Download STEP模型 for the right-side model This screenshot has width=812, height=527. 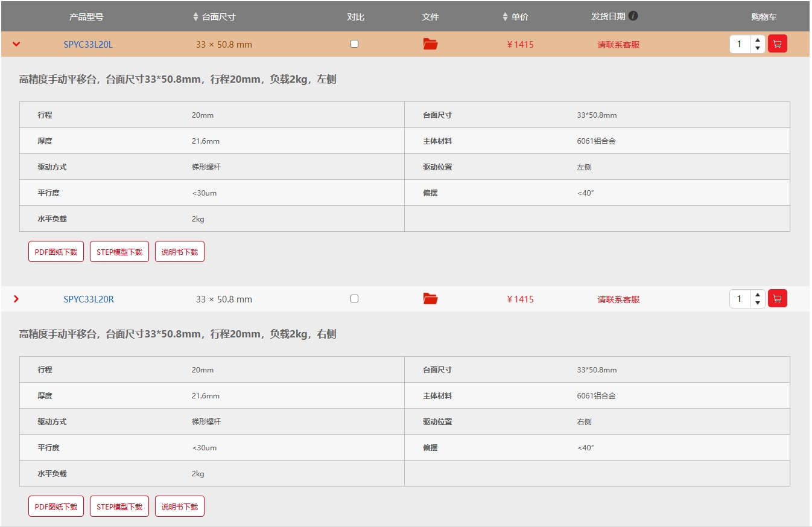point(119,506)
